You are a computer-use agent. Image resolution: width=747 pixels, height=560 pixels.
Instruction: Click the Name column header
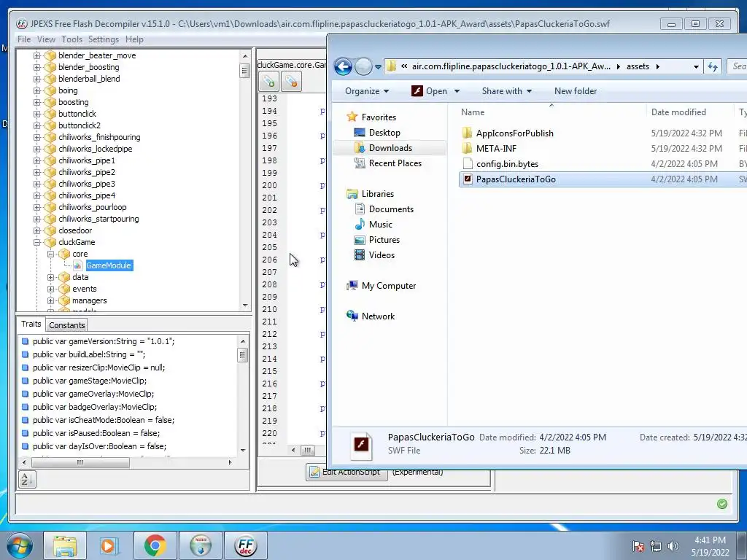tap(473, 112)
